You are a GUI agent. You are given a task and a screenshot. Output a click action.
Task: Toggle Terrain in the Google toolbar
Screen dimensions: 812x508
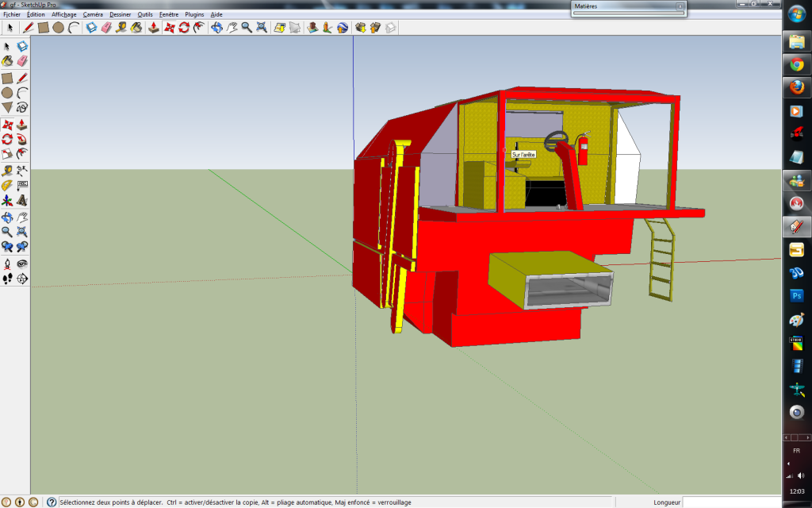click(x=295, y=28)
